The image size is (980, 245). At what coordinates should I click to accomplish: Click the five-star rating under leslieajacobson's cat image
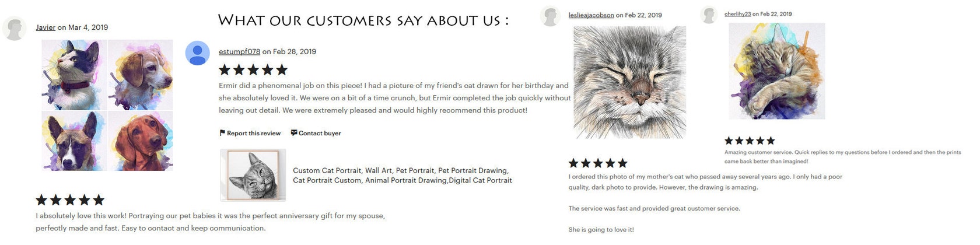click(598, 163)
